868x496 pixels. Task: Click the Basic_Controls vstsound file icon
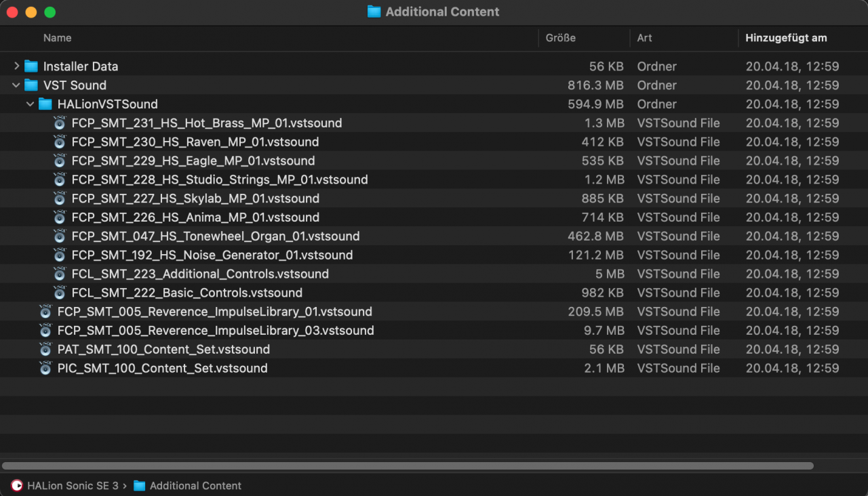tap(60, 293)
